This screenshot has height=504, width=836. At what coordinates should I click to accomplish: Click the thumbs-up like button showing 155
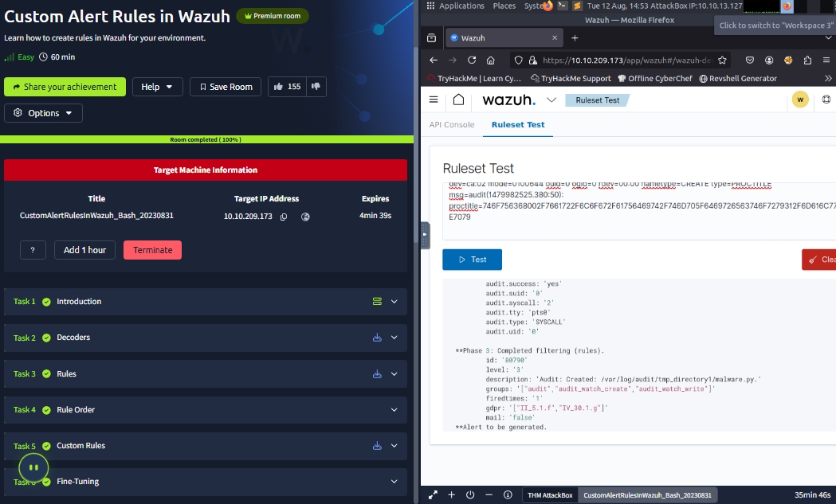(x=287, y=86)
